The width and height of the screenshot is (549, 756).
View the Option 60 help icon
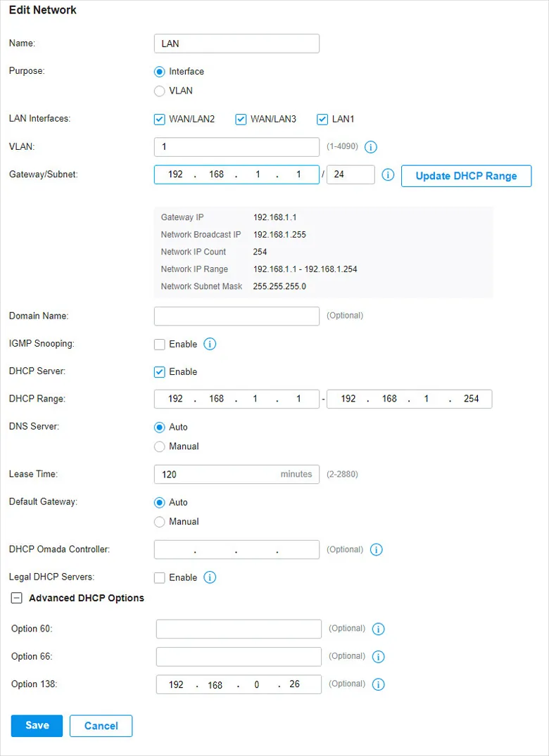(x=378, y=629)
